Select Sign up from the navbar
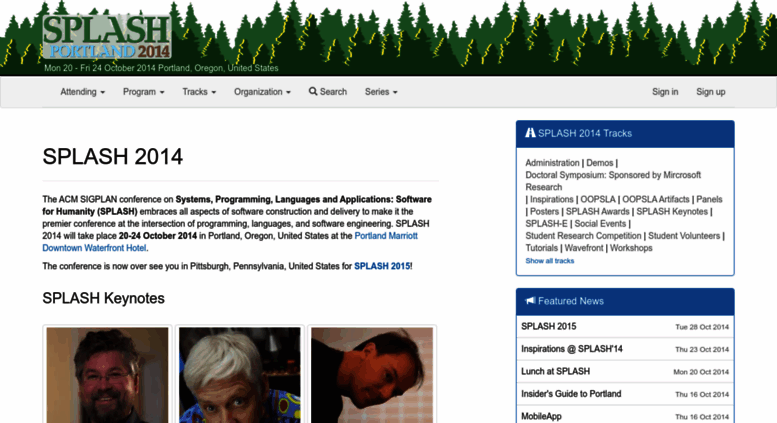Viewport: 777px width, 423px height. coord(711,92)
